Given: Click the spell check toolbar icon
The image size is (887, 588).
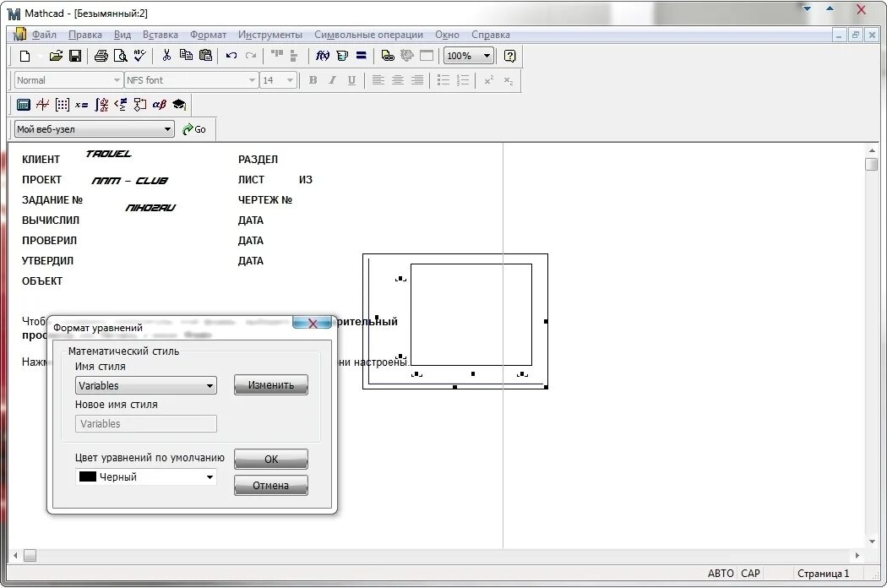Looking at the screenshot, I should pos(139,56).
